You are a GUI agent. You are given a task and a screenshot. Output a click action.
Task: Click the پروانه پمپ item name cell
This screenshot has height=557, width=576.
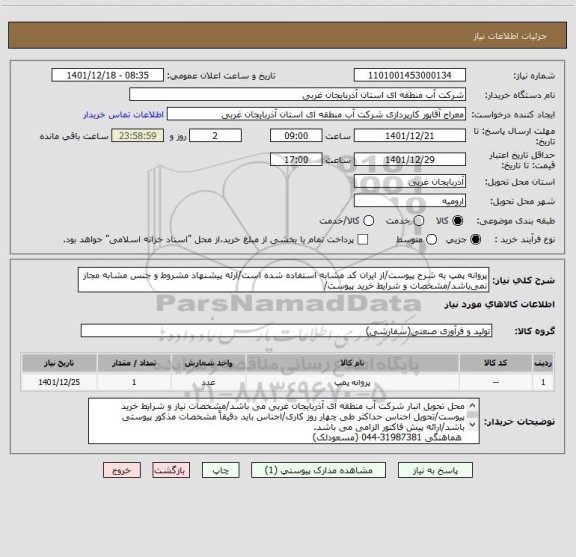click(x=352, y=382)
